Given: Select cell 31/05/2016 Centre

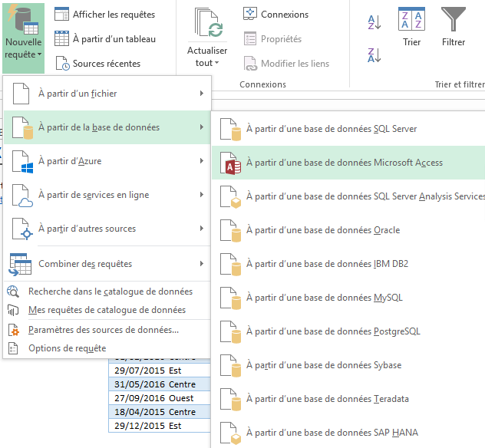Looking at the screenshot, I should [x=160, y=384].
